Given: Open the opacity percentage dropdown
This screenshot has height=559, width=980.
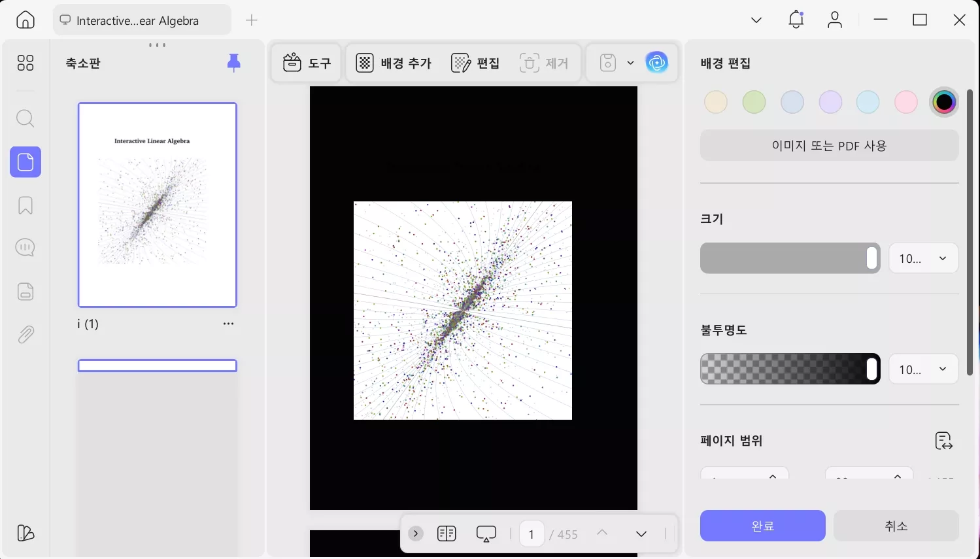Looking at the screenshot, I should click(x=923, y=369).
